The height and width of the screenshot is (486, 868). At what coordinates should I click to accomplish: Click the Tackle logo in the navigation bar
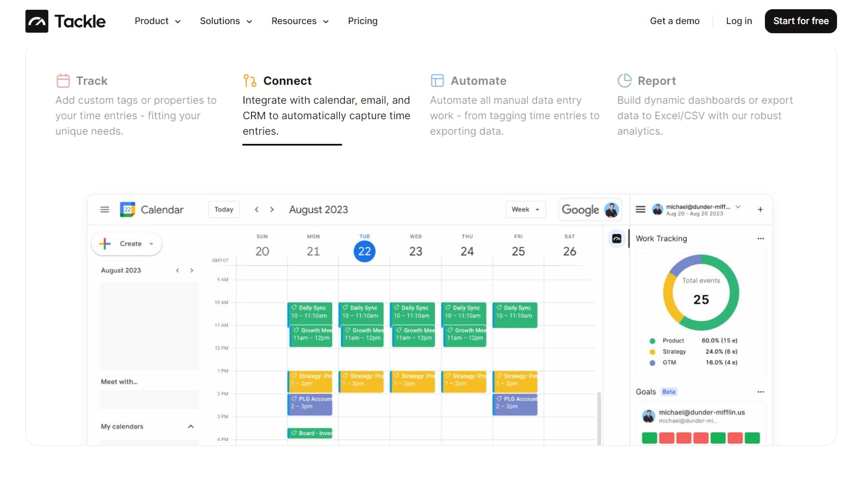(x=65, y=21)
